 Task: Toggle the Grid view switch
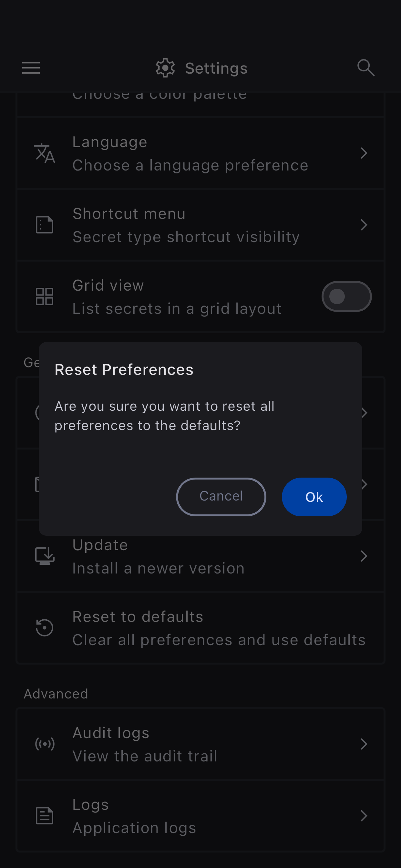tap(346, 296)
